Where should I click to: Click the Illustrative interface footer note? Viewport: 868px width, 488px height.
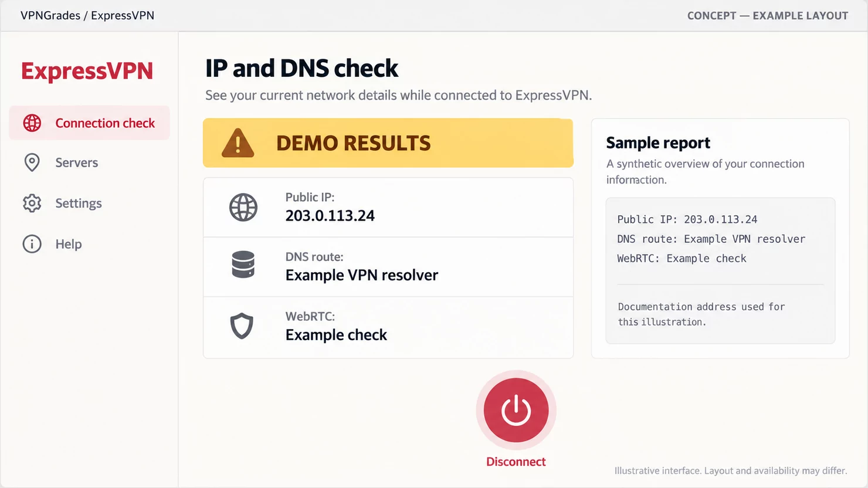point(731,470)
